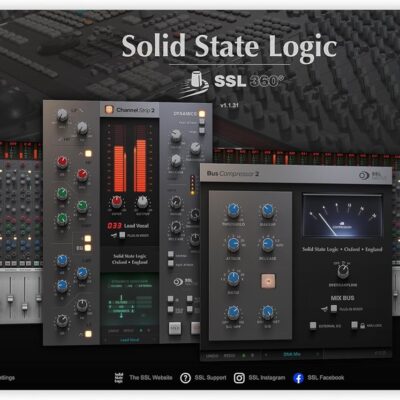The height and width of the screenshot is (400, 400).
Task: Click the Makeup knob on Bus Compressor 2
Action: tap(268, 210)
